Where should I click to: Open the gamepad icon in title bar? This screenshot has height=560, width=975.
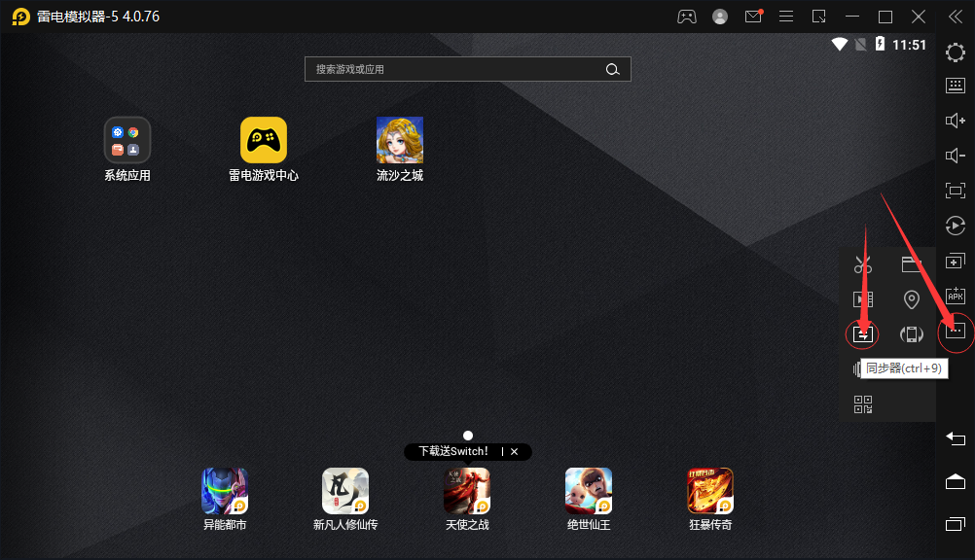tap(686, 17)
